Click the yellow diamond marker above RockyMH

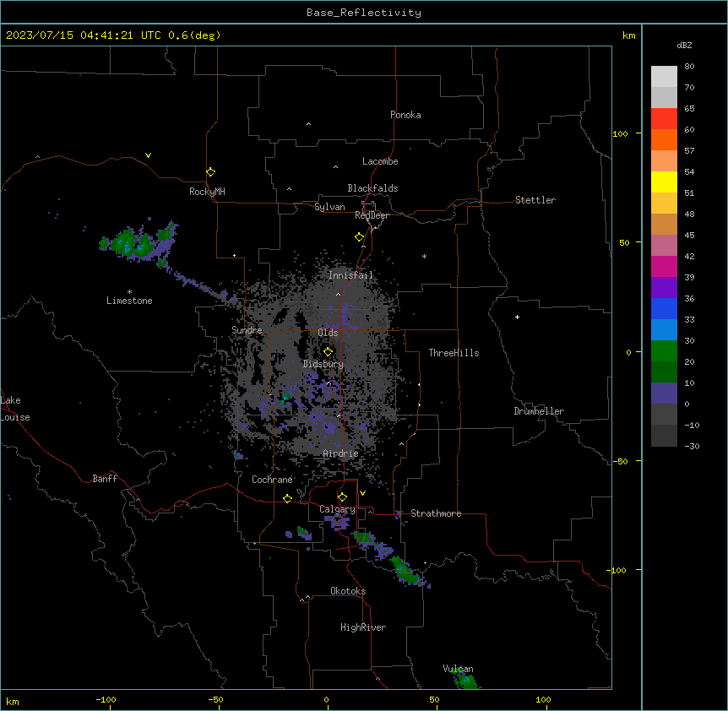pos(211,172)
